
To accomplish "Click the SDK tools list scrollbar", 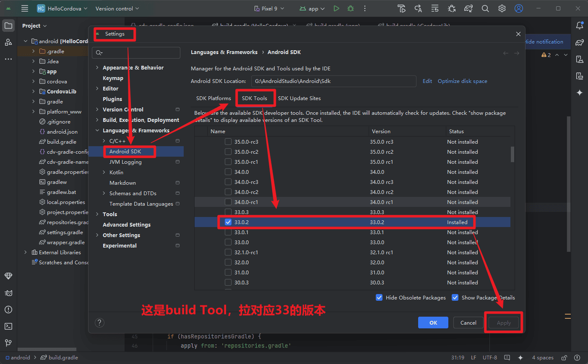I will pyautogui.click(x=512, y=154).
